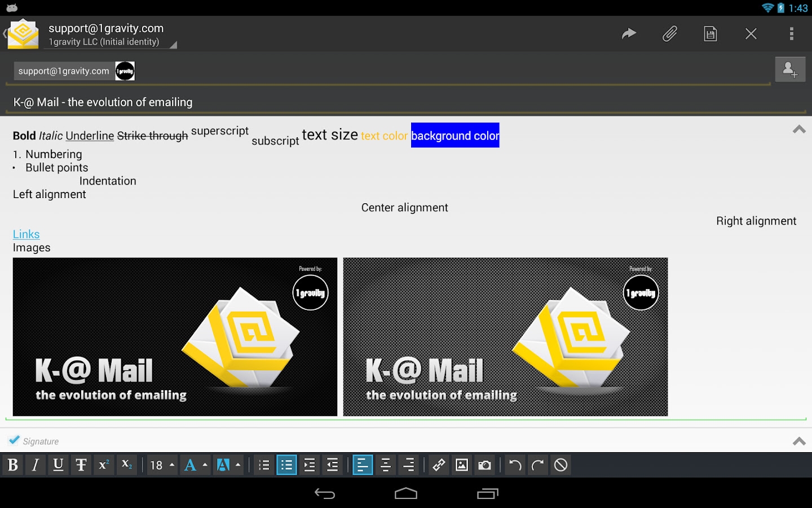The width and height of the screenshot is (812, 508).
Task: Open the save draft menu icon
Action: click(710, 33)
